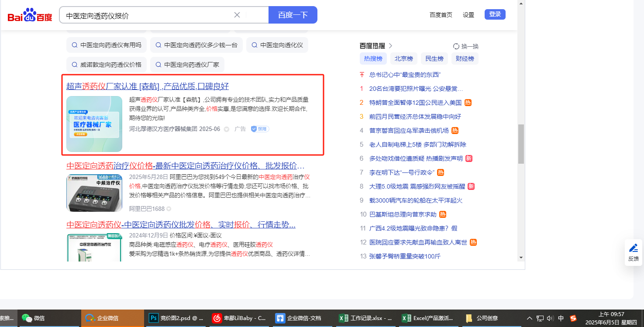Image resolution: width=644 pixels, height=327 pixels.
Task: Expand 百度热搜 with the arrow chevron
Action: (391, 45)
